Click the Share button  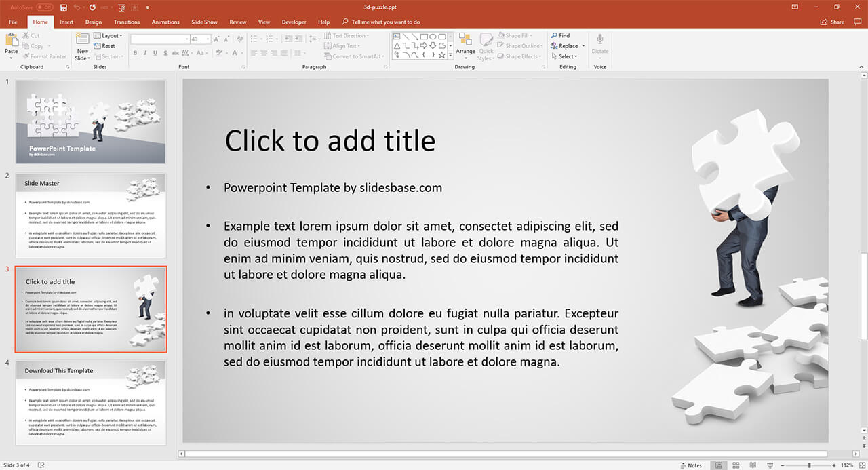tap(833, 22)
